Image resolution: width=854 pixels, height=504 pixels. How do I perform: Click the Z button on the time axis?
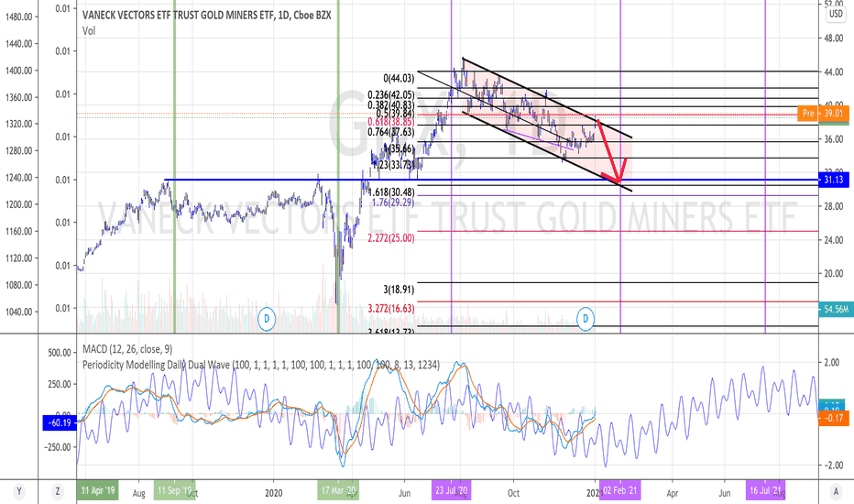tap(57, 492)
